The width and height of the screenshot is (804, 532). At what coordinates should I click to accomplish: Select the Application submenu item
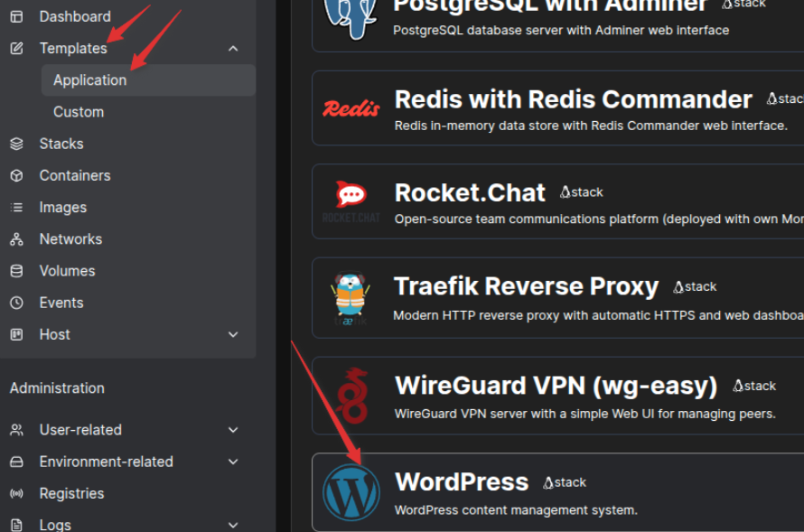point(149,80)
